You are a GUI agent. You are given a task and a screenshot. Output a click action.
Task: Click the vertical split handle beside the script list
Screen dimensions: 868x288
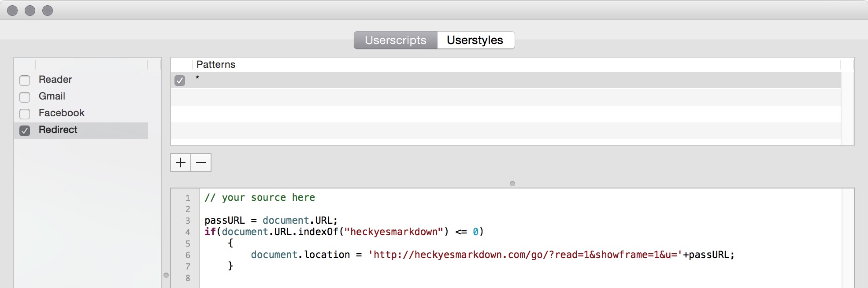coord(166,275)
